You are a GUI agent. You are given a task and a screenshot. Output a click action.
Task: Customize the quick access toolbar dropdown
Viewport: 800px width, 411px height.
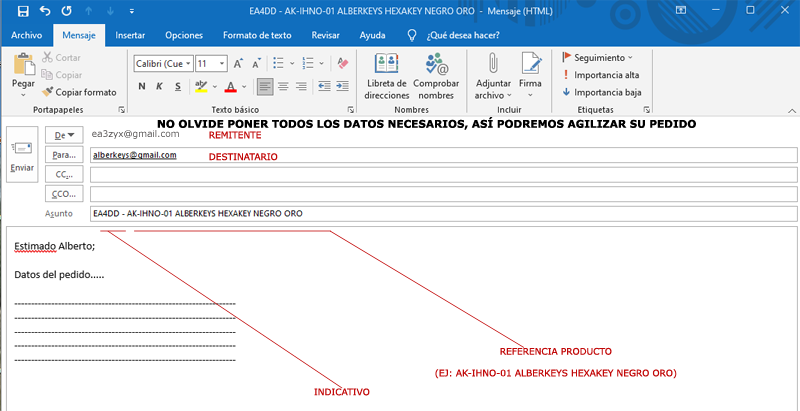(132, 10)
